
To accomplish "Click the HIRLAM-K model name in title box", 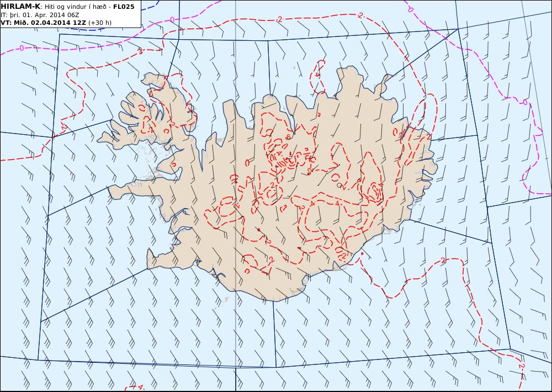I will point(20,6).
